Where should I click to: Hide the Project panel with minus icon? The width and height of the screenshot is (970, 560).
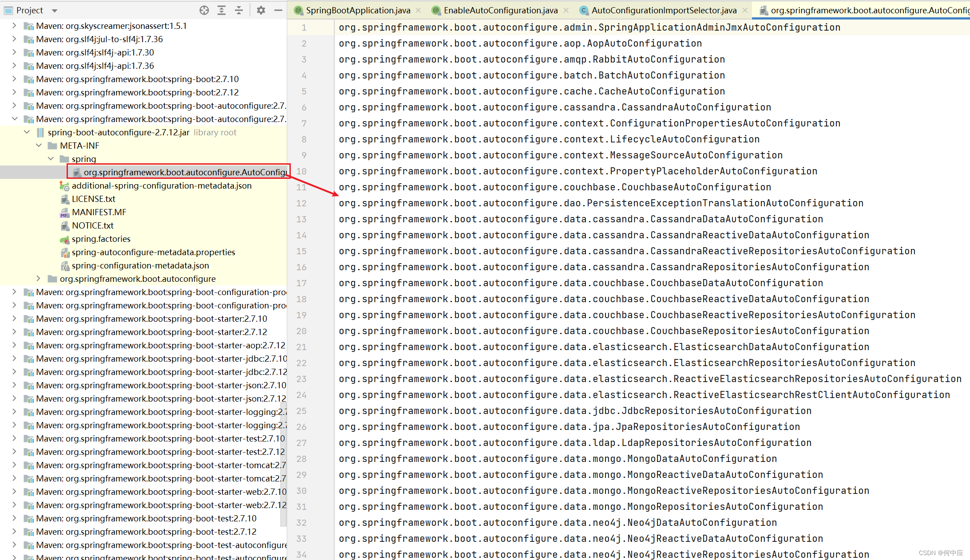click(278, 10)
